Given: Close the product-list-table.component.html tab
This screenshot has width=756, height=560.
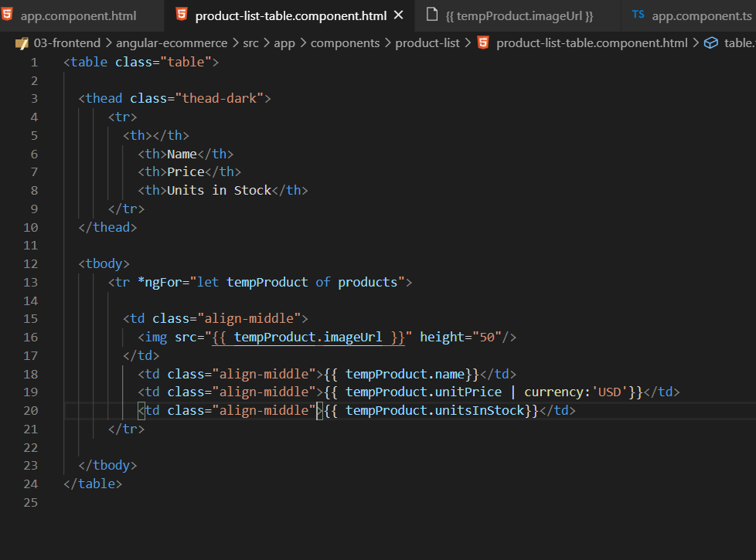Looking at the screenshot, I should coord(398,15).
